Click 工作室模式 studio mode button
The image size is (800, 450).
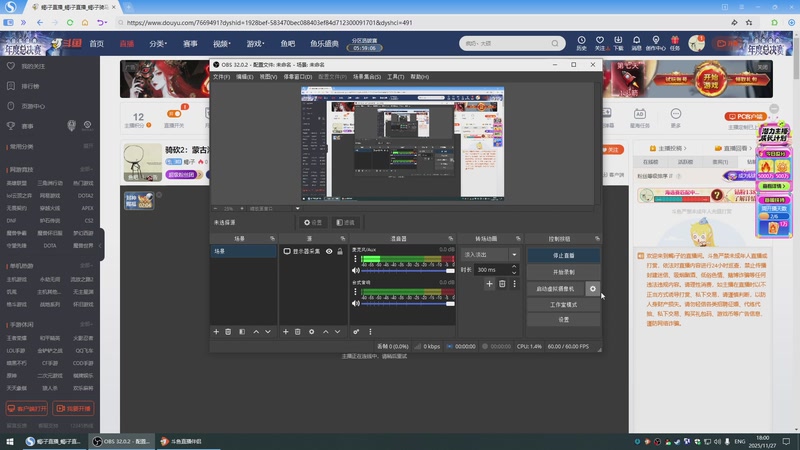[563, 305]
